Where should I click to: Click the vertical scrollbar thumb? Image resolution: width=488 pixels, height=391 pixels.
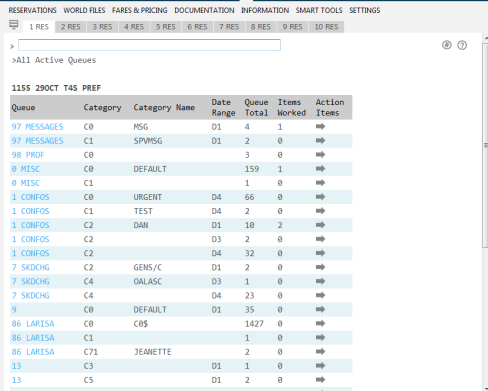pyautogui.click(x=485, y=145)
